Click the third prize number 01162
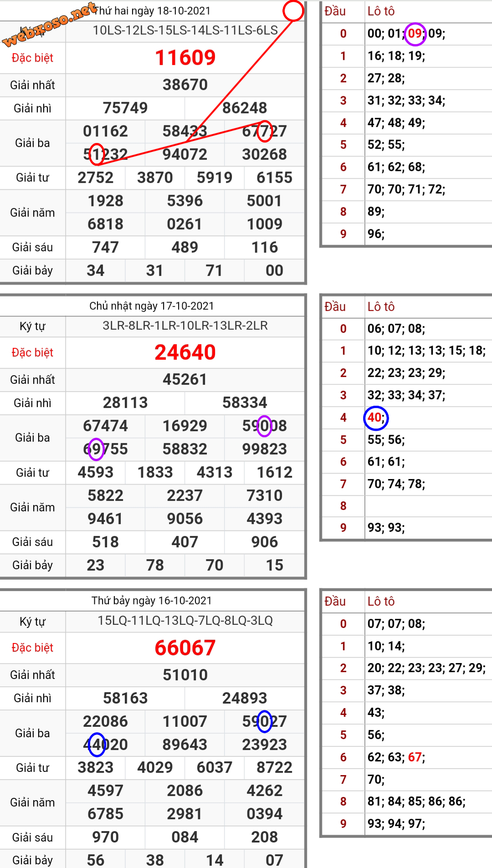Image resolution: width=492 pixels, height=868 pixels. click(105, 131)
